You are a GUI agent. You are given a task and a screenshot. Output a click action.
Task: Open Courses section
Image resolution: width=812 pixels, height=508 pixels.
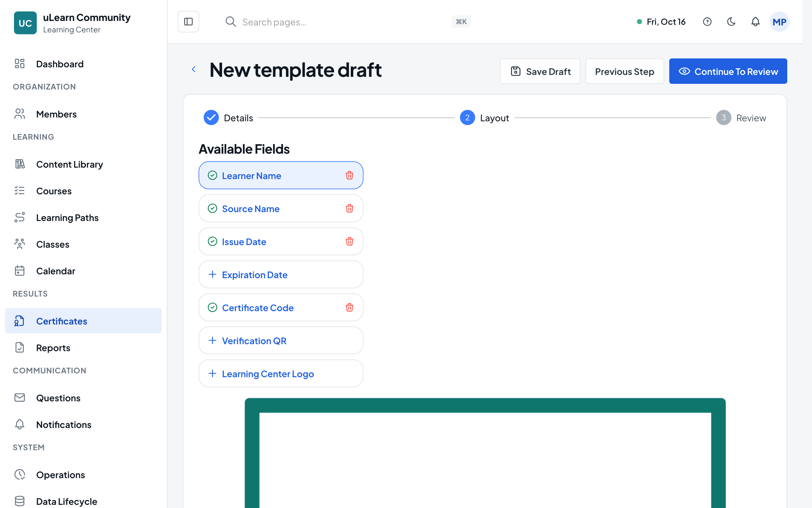[x=83, y=191]
